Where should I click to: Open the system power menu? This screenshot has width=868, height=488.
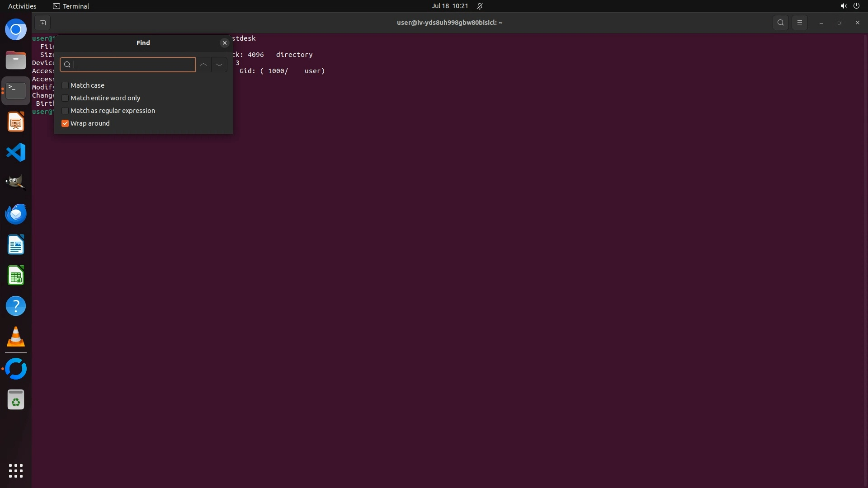pos(856,6)
